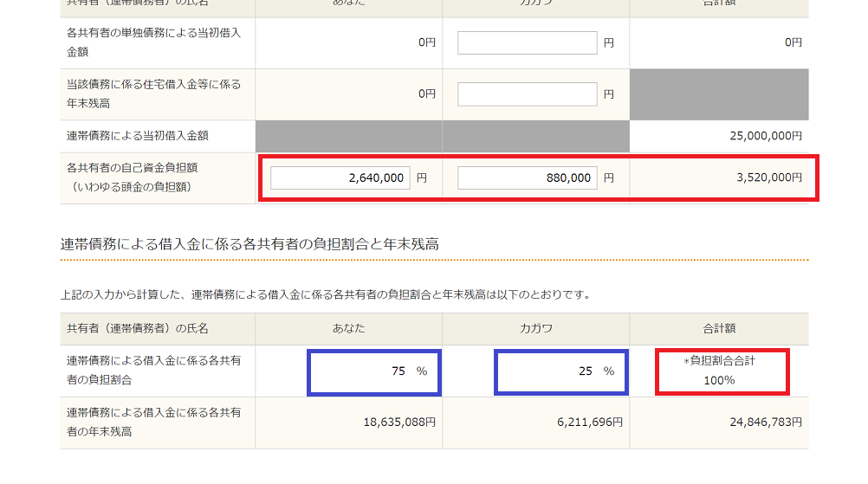Click カガワ's 住宅借入金等に係る年末残高 input field
This screenshot has width=868, height=484.
[x=527, y=94]
